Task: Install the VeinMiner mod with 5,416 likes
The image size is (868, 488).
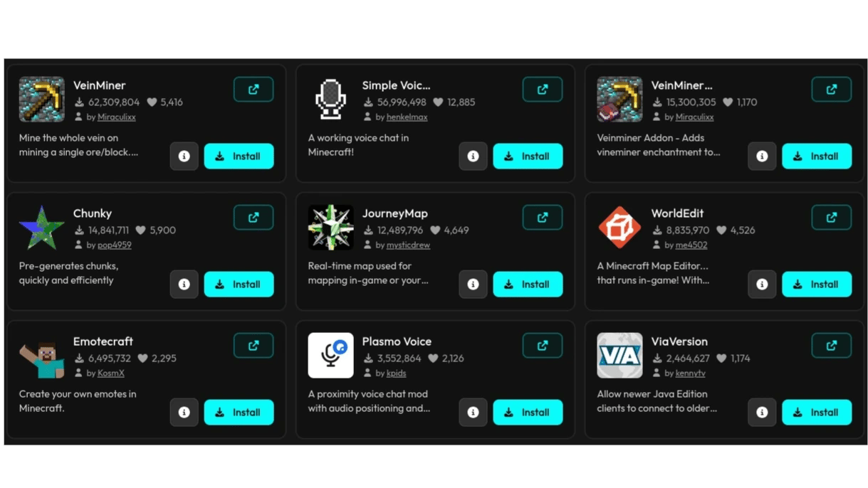Action: click(239, 157)
